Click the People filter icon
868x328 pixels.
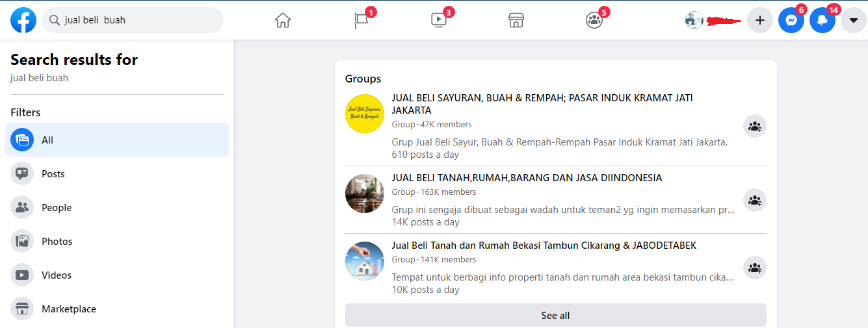click(22, 207)
